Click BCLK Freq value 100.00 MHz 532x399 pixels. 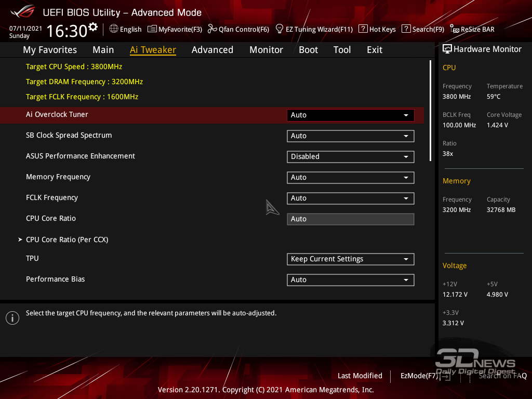click(459, 125)
